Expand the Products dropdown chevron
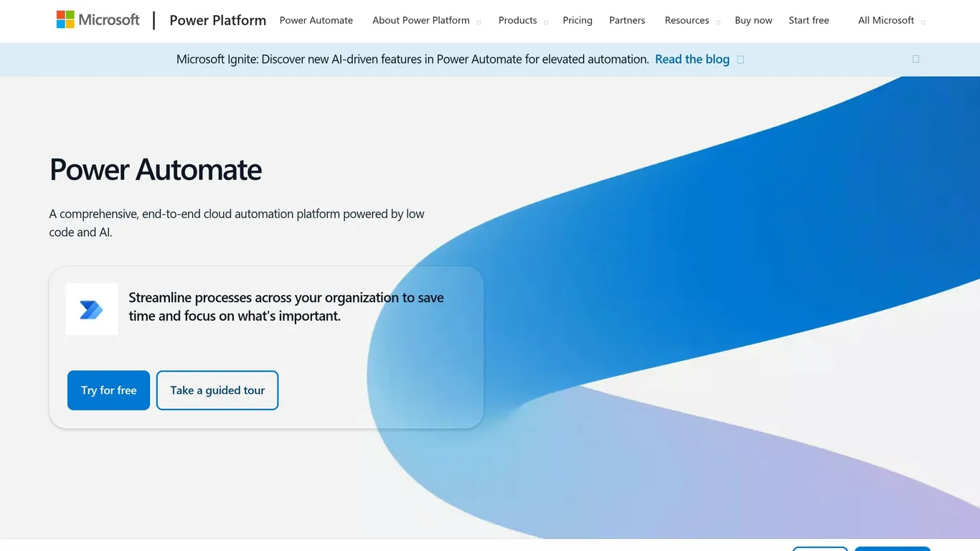This screenshot has width=980, height=551. tap(546, 22)
